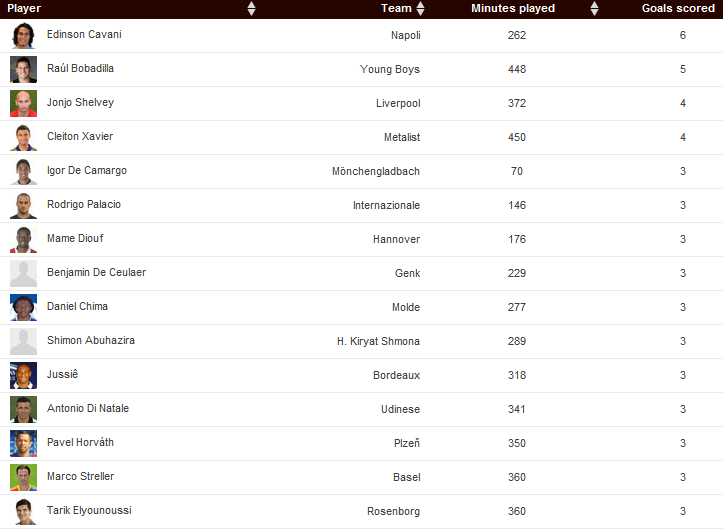The width and height of the screenshot is (723, 529).
Task: Click Jonjo Shelvey's profile picture
Action: 23,104
